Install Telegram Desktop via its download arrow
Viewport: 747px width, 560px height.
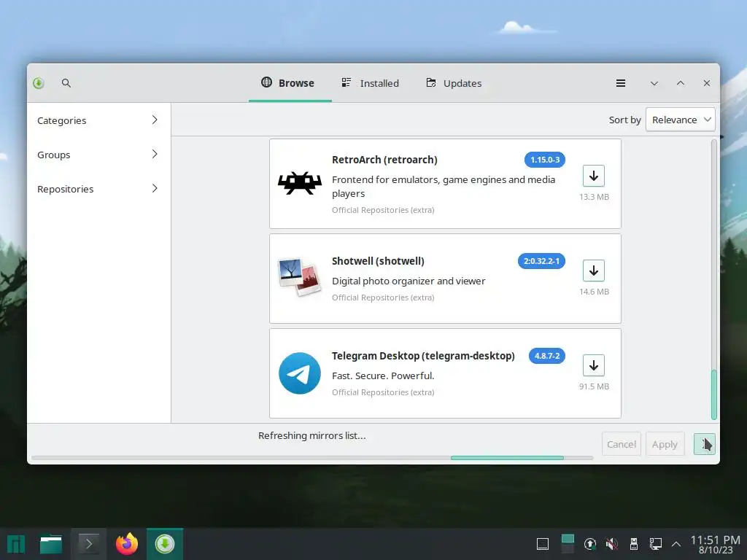[594, 366]
